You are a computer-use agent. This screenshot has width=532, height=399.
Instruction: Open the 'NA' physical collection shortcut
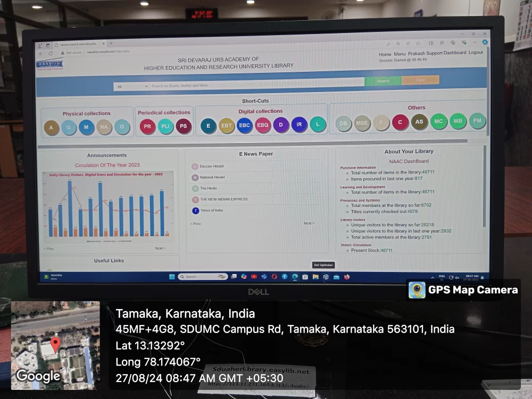coord(104,127)
